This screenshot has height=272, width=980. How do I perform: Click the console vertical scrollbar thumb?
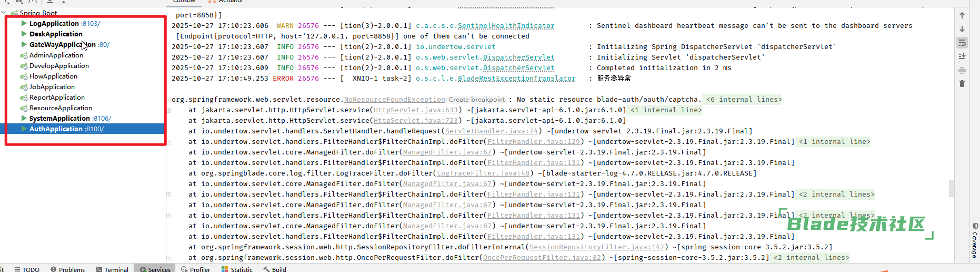951,188
